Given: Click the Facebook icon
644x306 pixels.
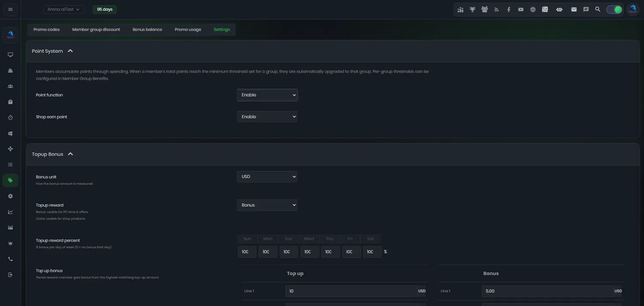Looking at the screenshot, I should (509, 9).
